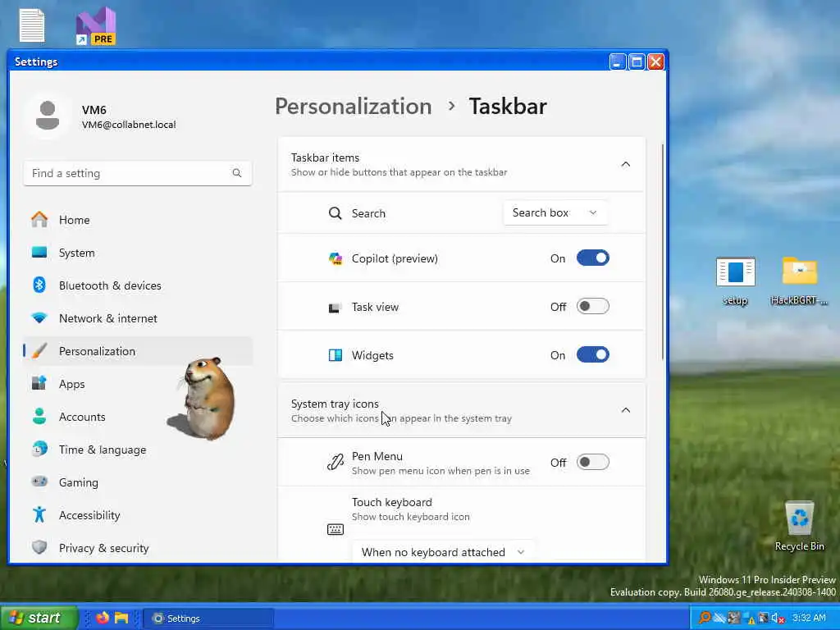Open the setup desktop shortcut

point(736,281)
